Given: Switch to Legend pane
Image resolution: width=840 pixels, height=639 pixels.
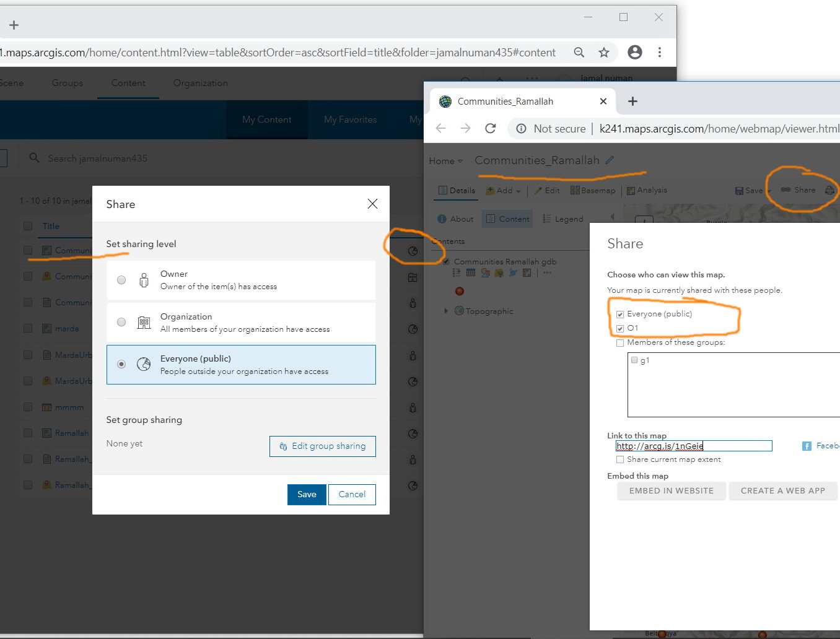Looking at the screenshot, I should click(563, 219).
